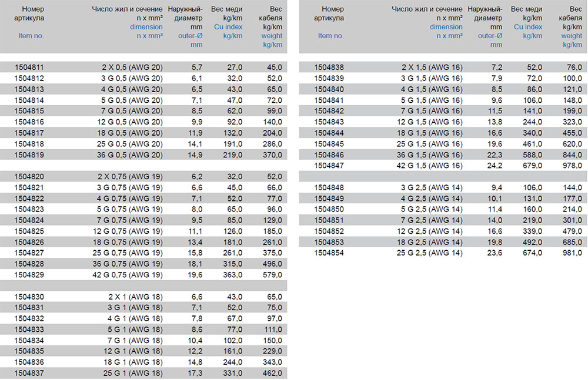Image resolution: width=588 pixels, height=380 pixels.
Task: Click cable weight value 981,0
Action: [x=572, y=253]
